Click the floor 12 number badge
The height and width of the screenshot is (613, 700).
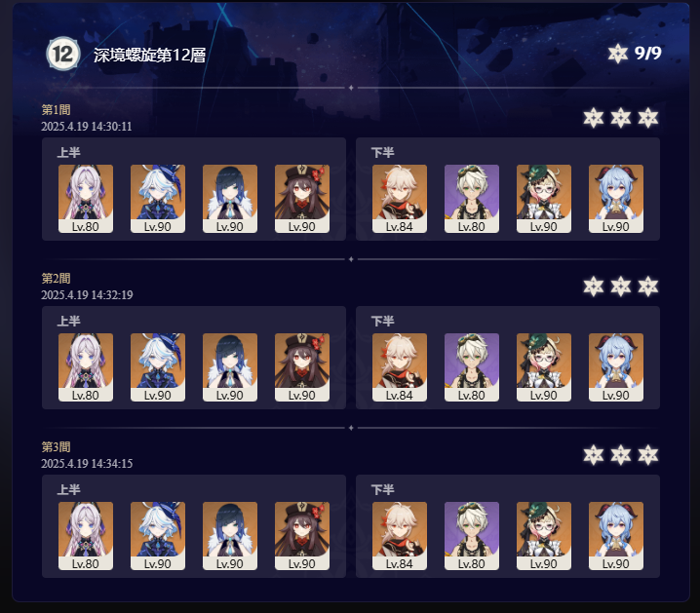(x=63, y=54)
